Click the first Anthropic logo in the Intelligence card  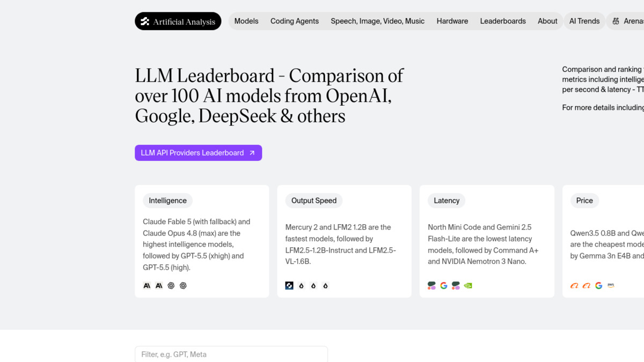pyautogui.click(x=147, y=286)
